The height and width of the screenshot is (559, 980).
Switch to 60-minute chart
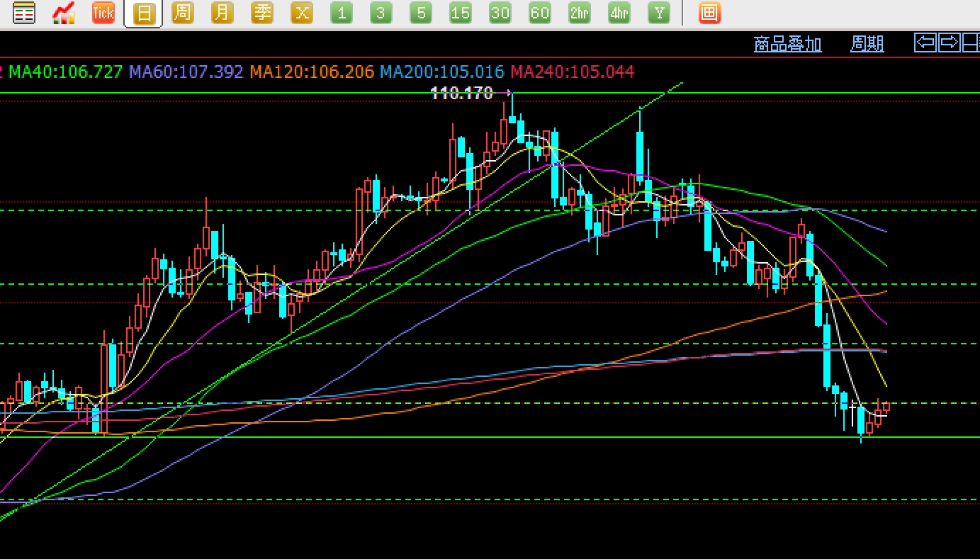point(540,13)
